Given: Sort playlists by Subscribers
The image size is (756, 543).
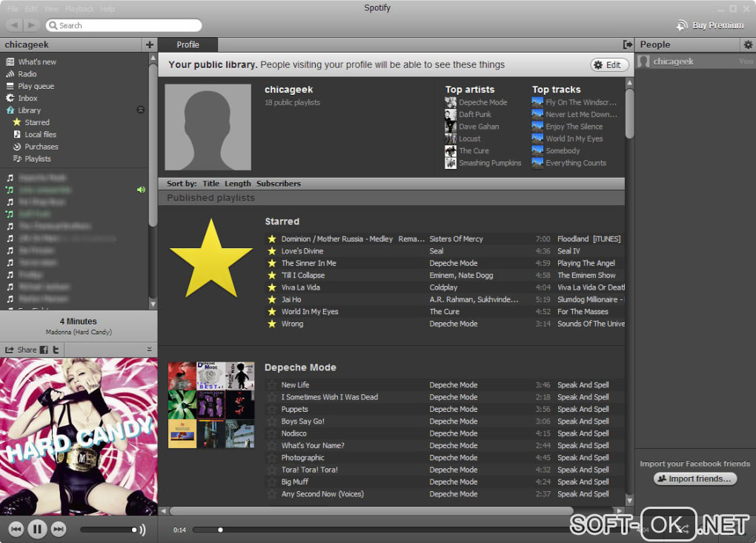Looking at the screenshot, I should [x=278, y=184].
